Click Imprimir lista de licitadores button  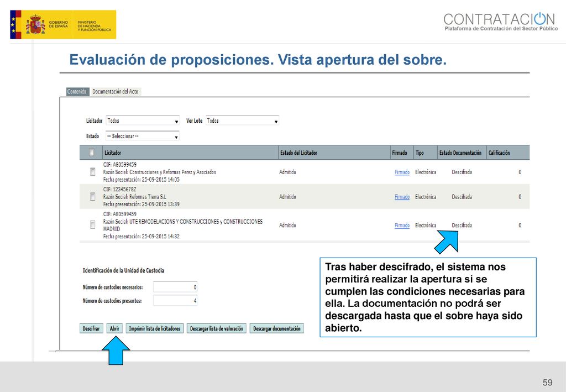point(155,328)
